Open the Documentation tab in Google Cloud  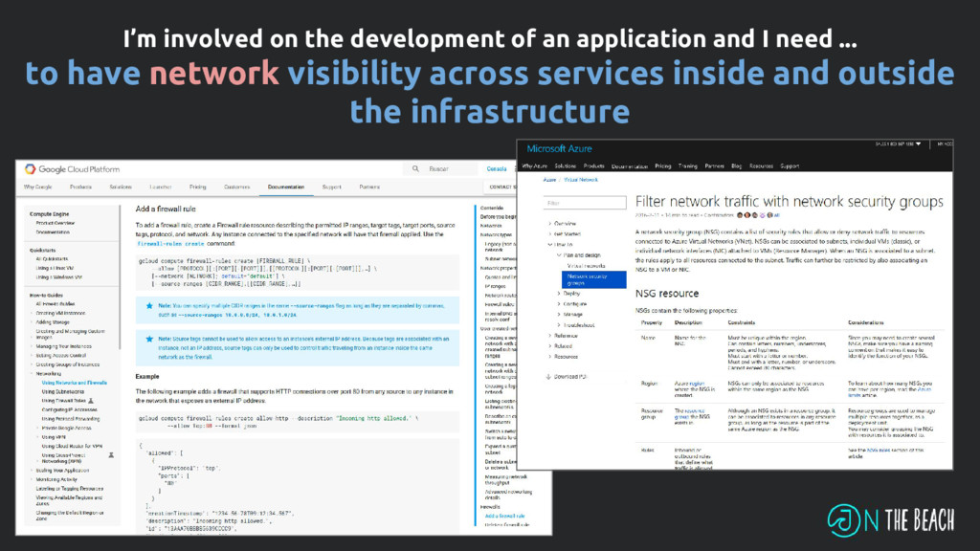coord(286,187)
